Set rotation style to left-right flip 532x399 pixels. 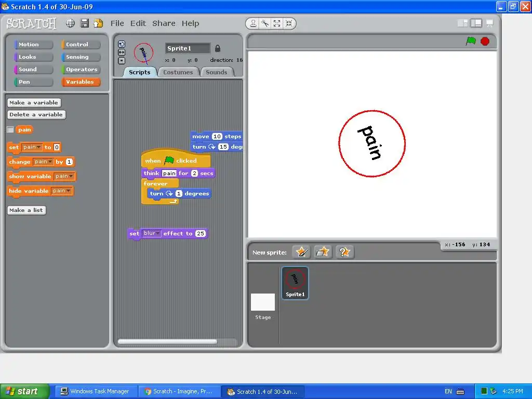122,52
